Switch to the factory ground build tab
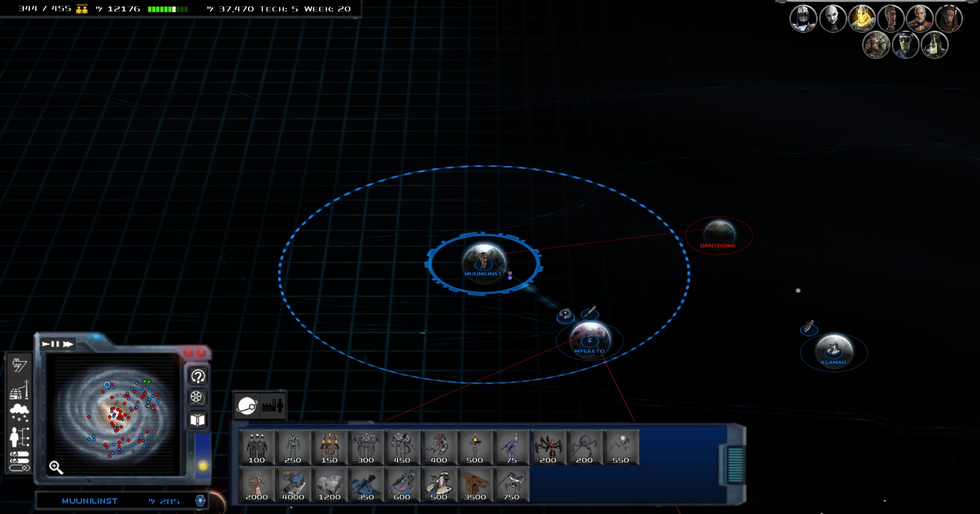 pyautogui.click(x=273, y=406)
